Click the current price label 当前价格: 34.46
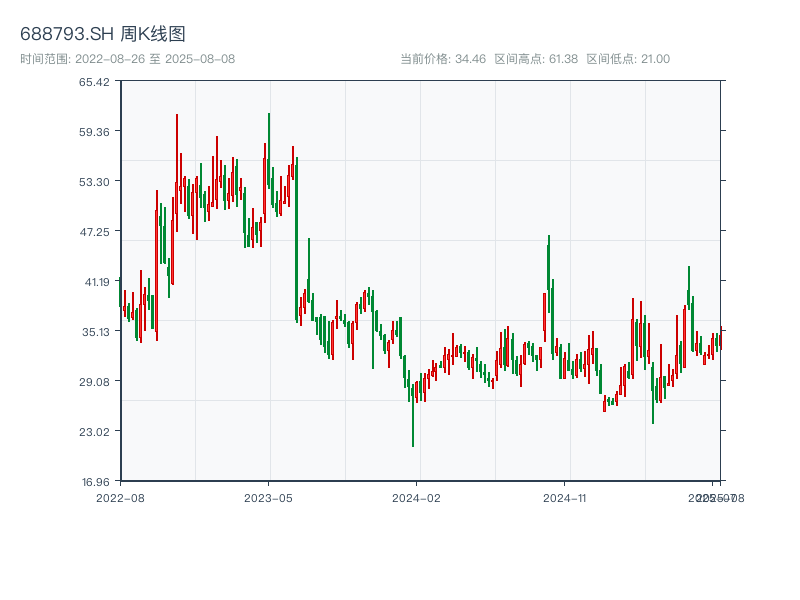Screen dimensions: 800x600 point(443,59)
